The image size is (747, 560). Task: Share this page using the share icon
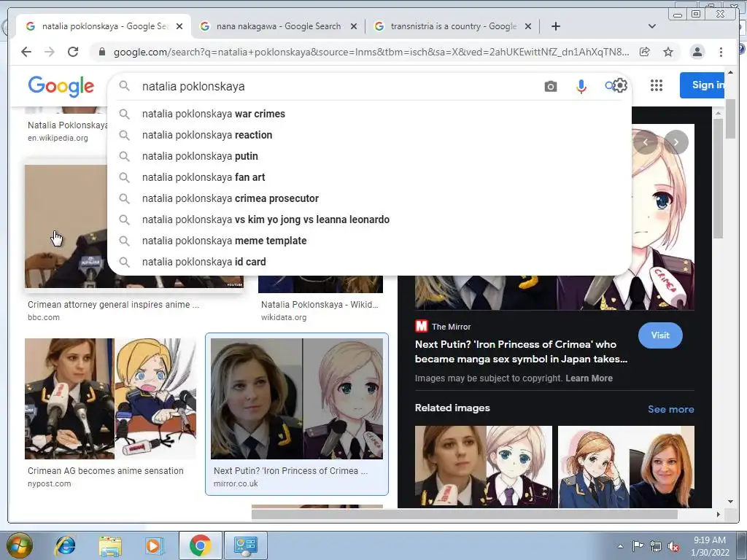645,52
